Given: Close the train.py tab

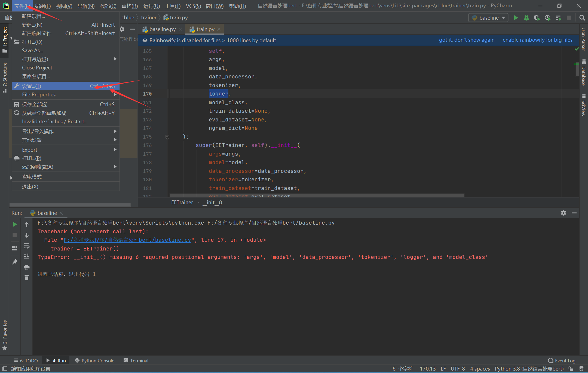Looking at the screenshot, I should [x=219, y=29].
